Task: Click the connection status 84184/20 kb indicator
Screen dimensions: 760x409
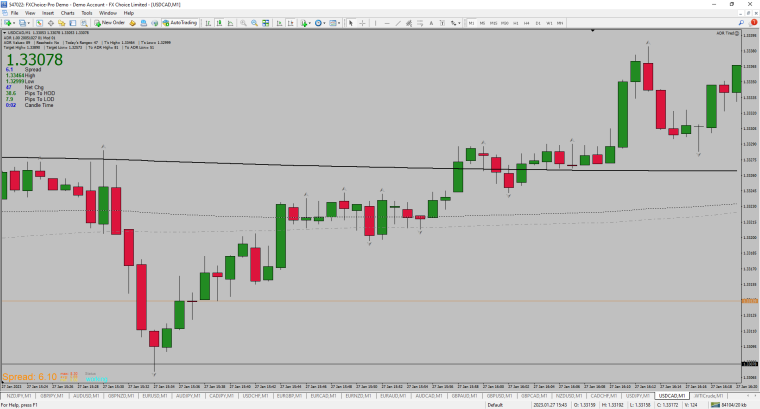Action: [730, 405]
